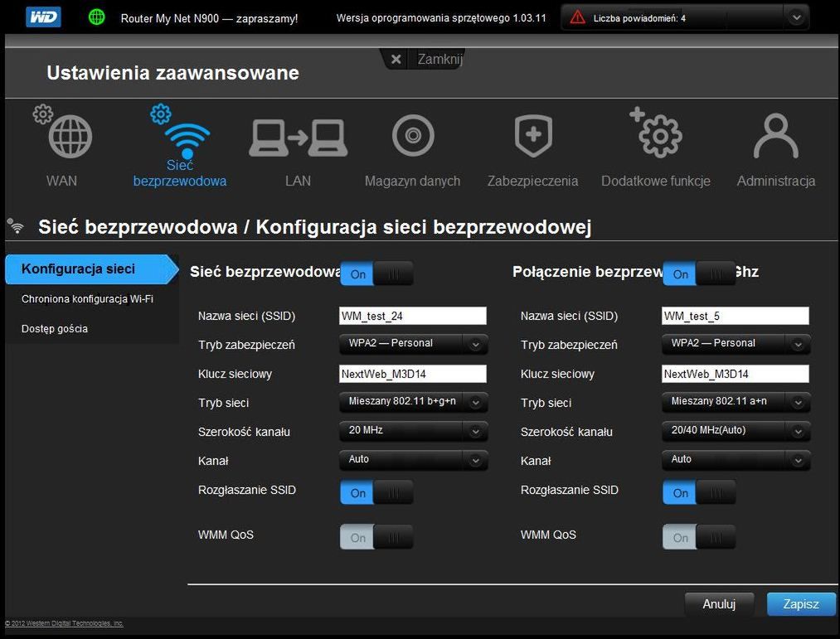Open Tryb sieci dropdown showing a+n

736,402
